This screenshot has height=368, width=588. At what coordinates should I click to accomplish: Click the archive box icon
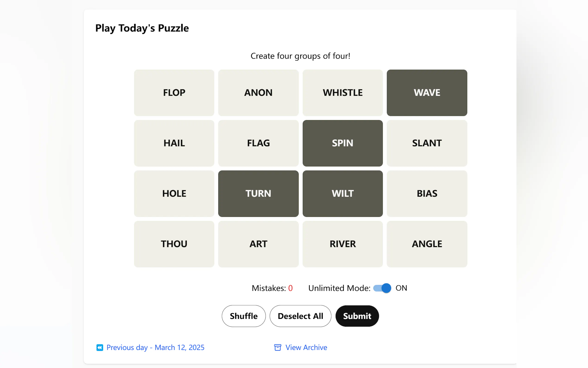(x=277, y=347)
